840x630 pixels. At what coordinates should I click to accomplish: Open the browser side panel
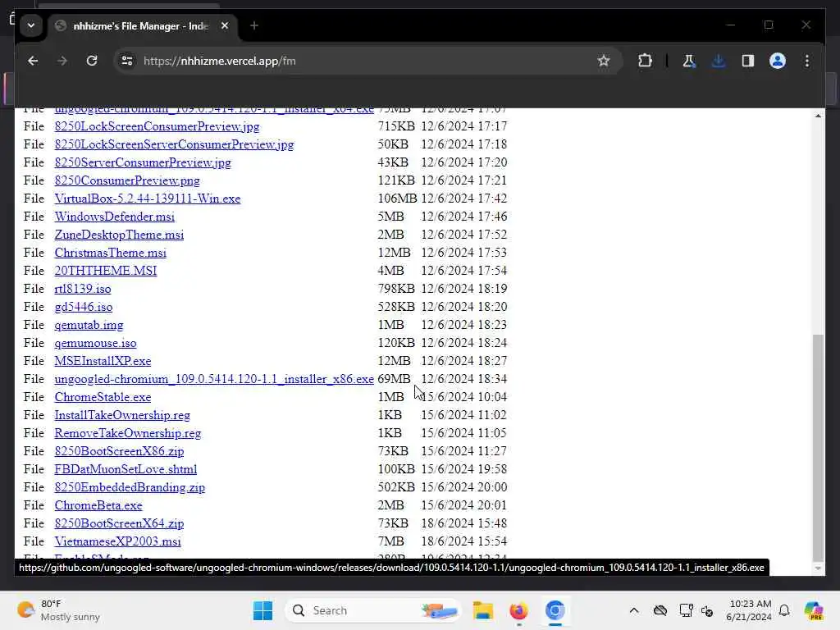point(748,61)
